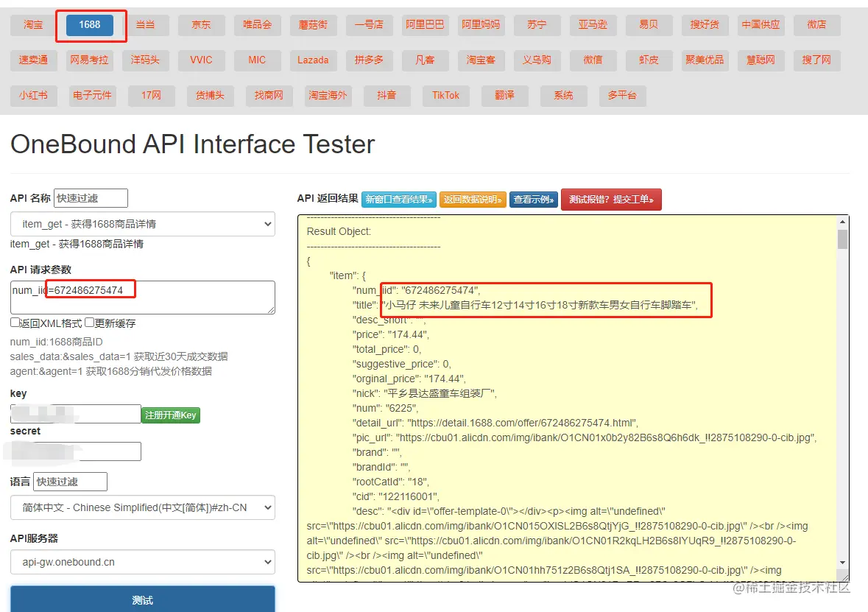
Task: View sample via 查看示例 button
Action: tap(534, 200)
